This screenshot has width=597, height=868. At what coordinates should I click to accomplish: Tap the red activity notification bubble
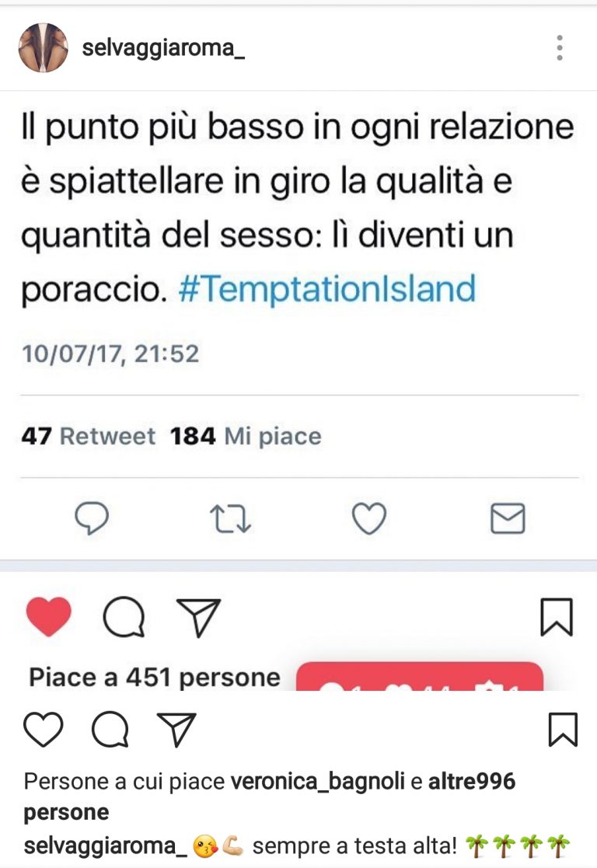click(420, 677)
